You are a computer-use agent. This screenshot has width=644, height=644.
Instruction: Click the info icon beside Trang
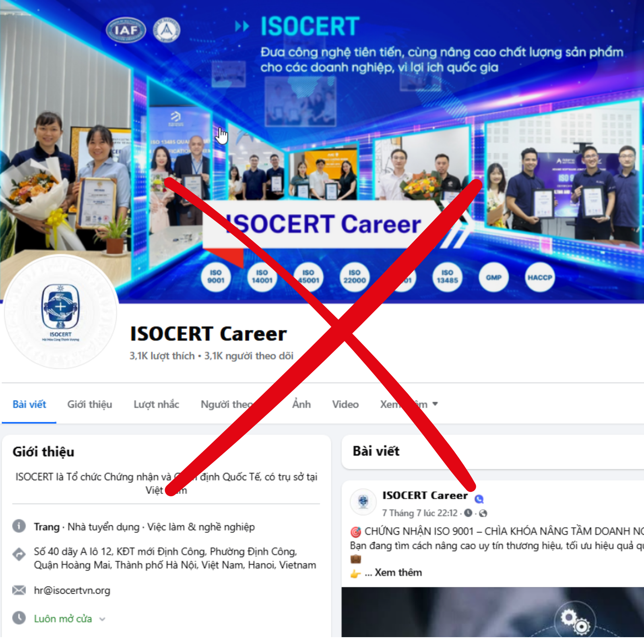[19, 526]
